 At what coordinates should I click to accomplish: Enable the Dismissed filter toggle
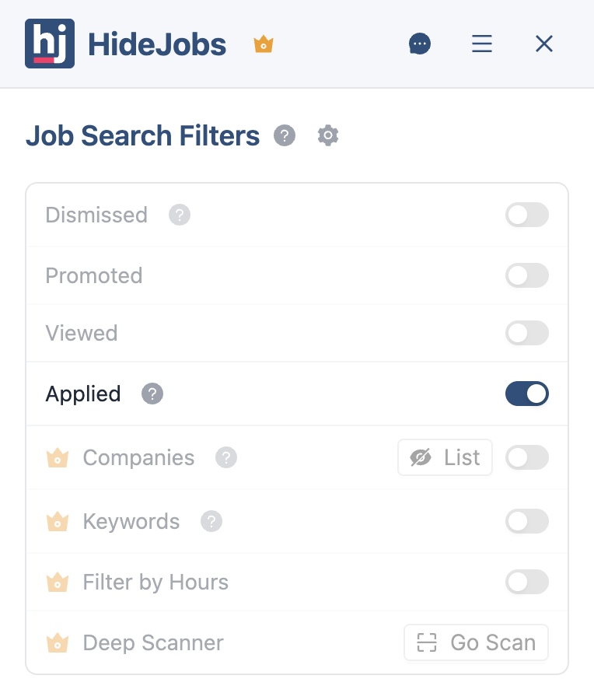click(x=527, y=215)
